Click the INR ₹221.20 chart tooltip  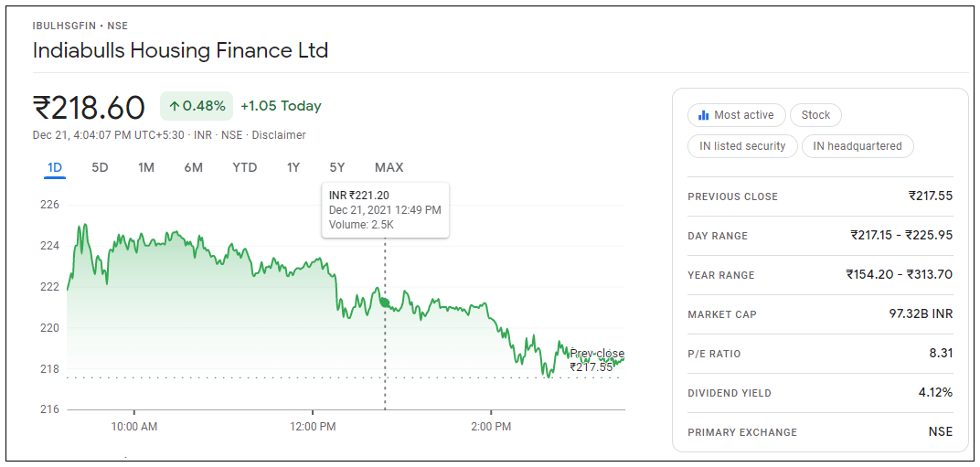coord(385,210)
